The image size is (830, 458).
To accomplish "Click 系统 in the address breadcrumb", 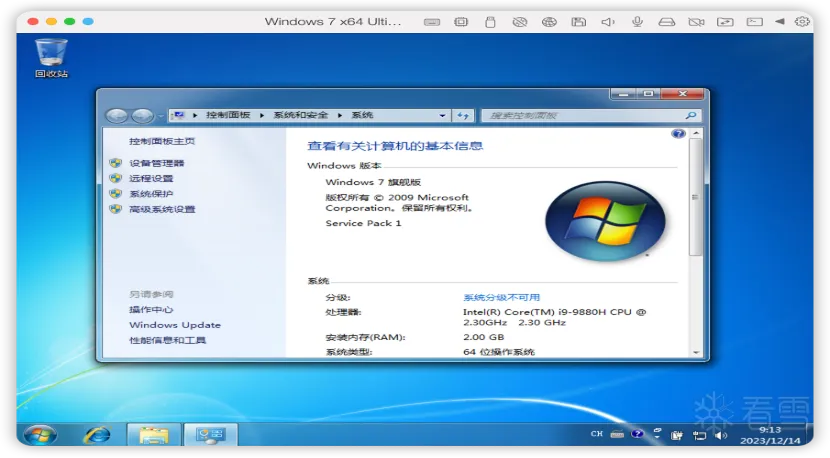I will [x=363, y=115].
